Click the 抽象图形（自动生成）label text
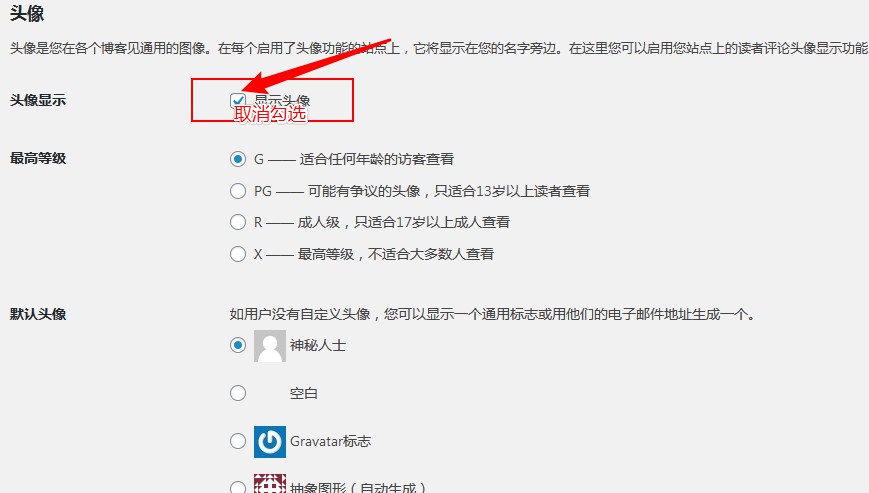 coord(358,487)
